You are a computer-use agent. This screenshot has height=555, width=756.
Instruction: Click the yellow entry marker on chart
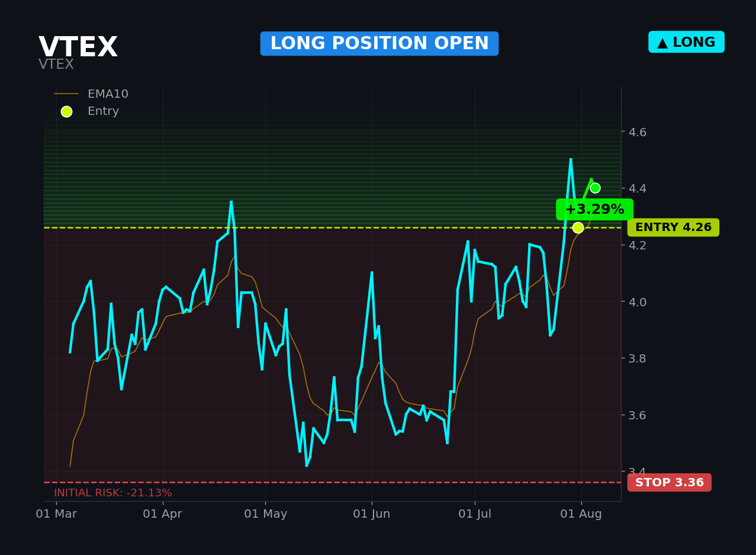[x=578, y=227]
